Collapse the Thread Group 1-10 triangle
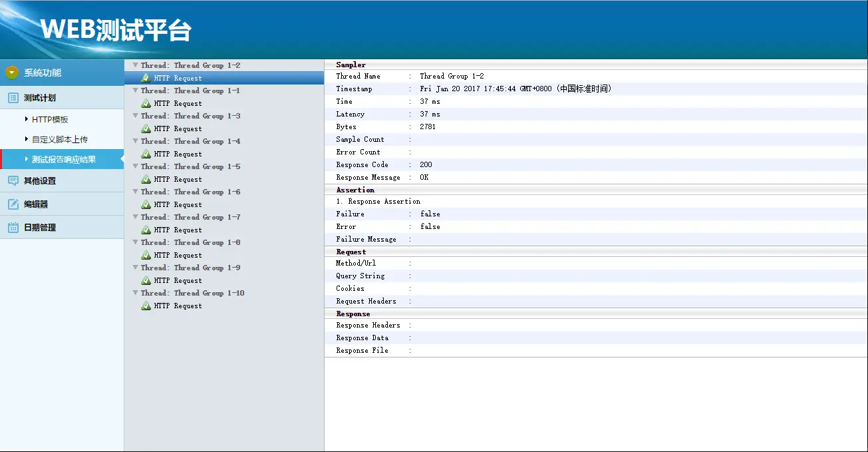The width and height of the screenshot is (868, 452). coord(135,293)
